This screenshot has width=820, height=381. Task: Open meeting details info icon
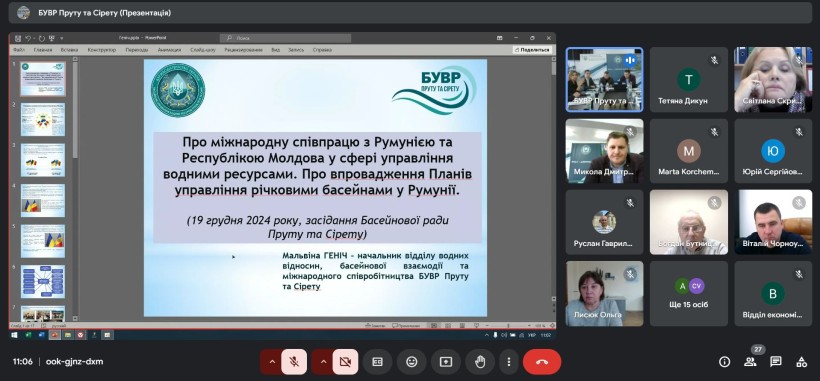[x=724, y=362]
